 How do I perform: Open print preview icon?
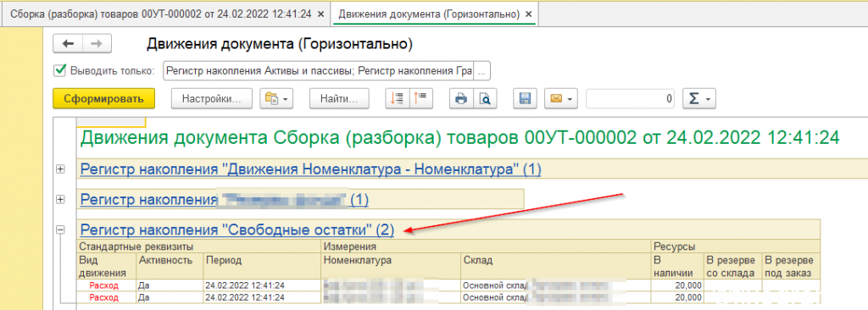485,99
